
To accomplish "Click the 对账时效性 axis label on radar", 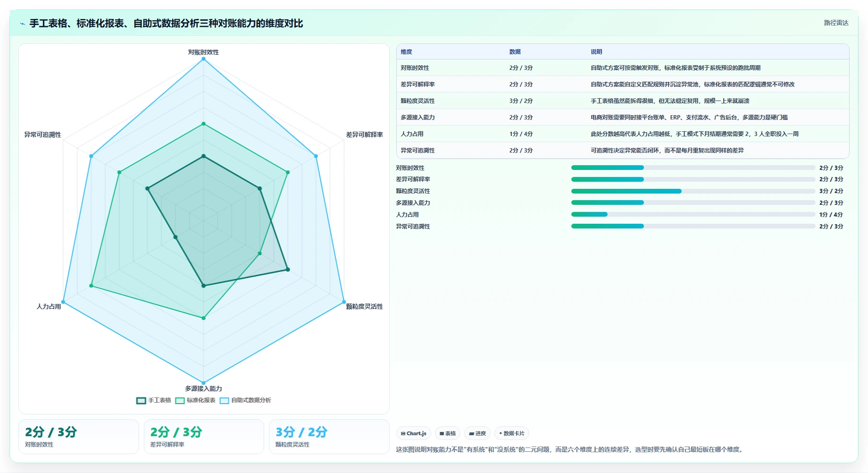I will coord(203,52).
